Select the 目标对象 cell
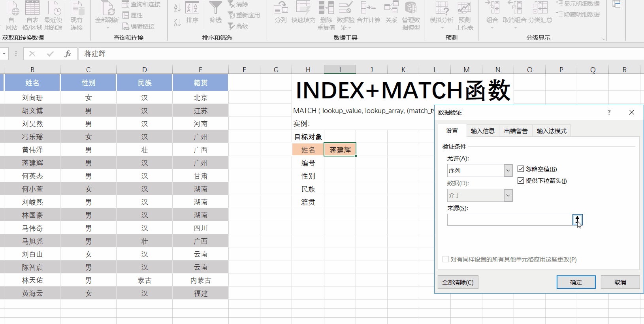Image resolution: width=644 pixels, height=324 pixels. (308, 137)
